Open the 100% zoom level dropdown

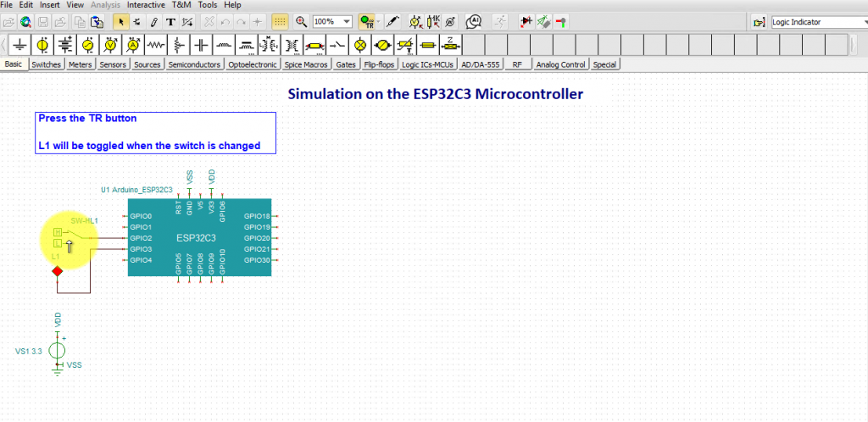(349, 22)
